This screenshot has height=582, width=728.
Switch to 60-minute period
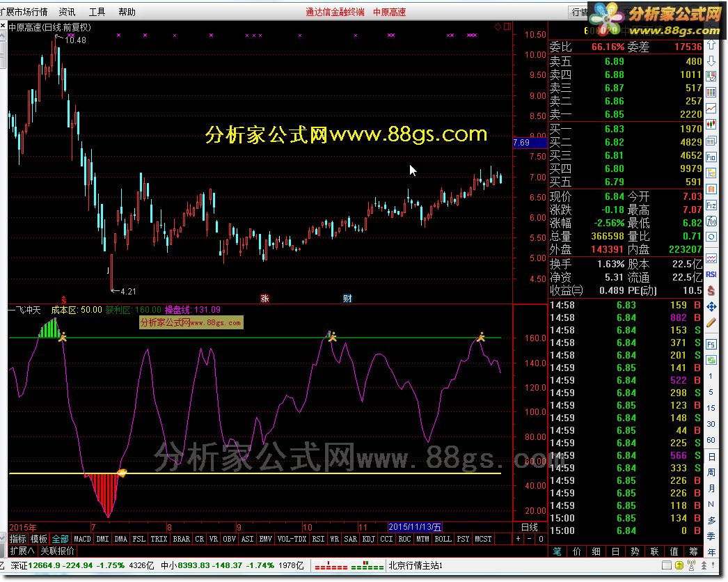[x=711, y=441]
